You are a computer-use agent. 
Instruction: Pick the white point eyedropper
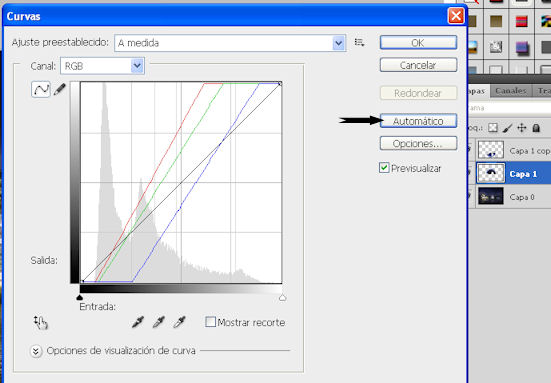179,322
